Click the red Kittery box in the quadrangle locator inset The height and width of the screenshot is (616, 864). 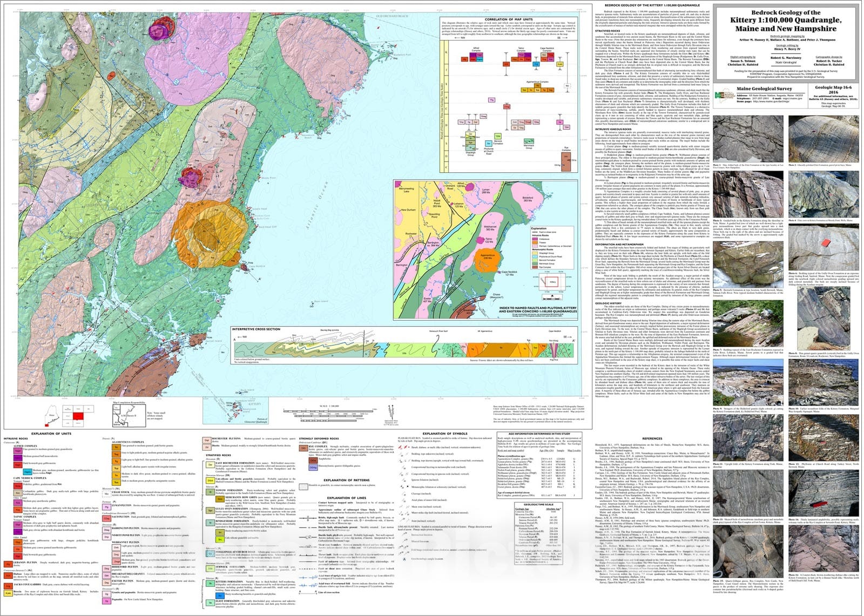click(551, 282)
